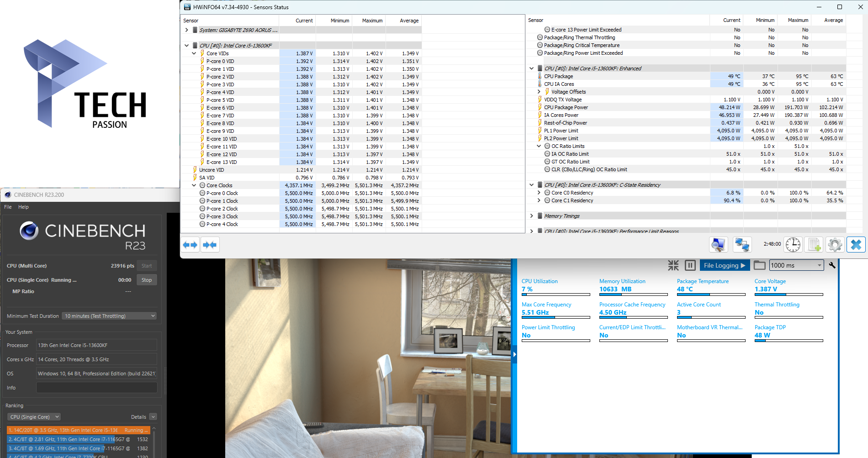The width and height of the screenshot is (868, 458).
Task: Click the File Logging button
Action: 724,265
